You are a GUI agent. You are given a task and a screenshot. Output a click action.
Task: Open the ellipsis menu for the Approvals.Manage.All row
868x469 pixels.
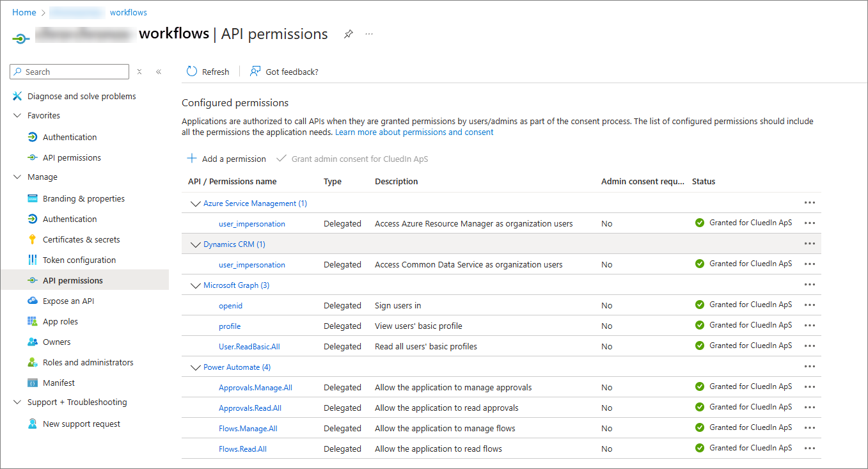(810, 387)
